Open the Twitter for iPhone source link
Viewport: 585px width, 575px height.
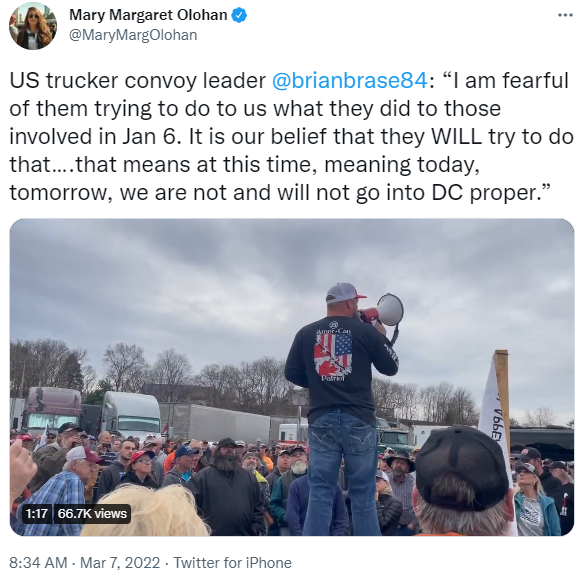click(x=232, y=563)
